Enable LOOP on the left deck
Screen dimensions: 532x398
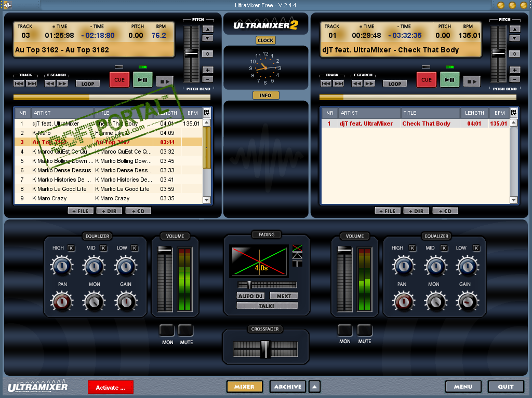tap(88, 84)
